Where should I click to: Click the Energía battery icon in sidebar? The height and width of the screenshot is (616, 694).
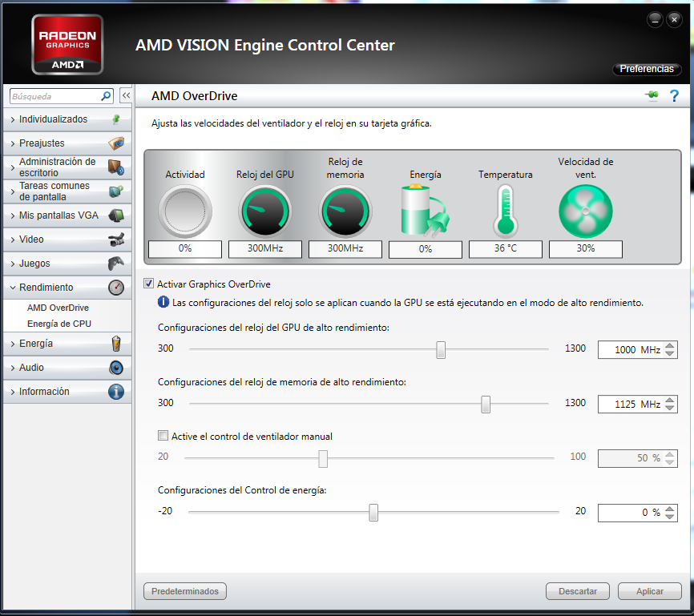[116, 344]
